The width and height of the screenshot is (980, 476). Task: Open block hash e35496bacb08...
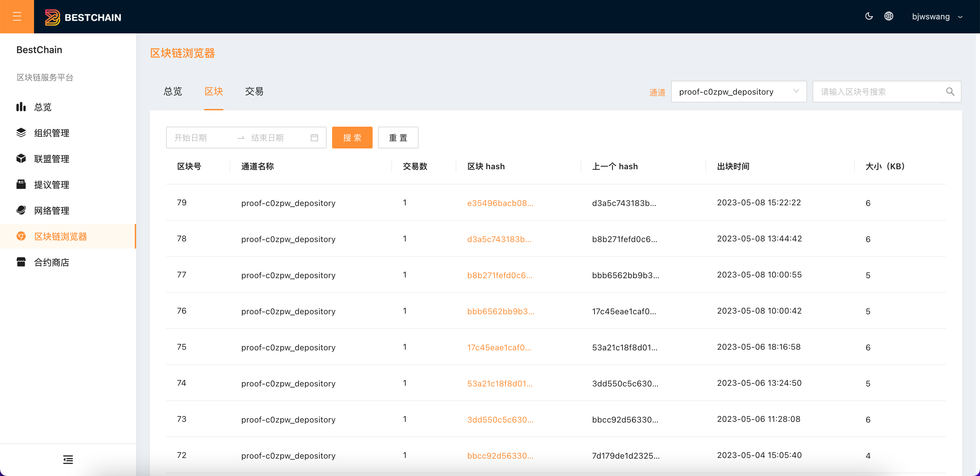(500, 203)
